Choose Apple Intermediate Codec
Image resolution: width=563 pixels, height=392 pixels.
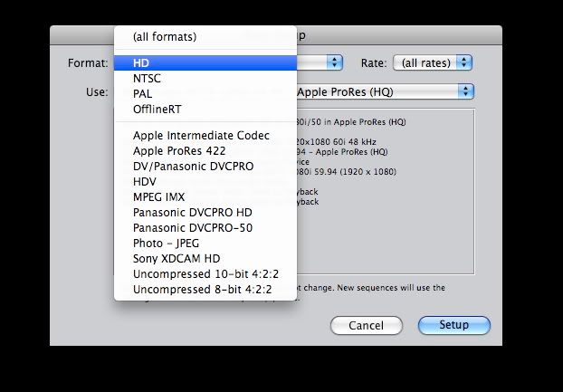click(x=205, y=136)
